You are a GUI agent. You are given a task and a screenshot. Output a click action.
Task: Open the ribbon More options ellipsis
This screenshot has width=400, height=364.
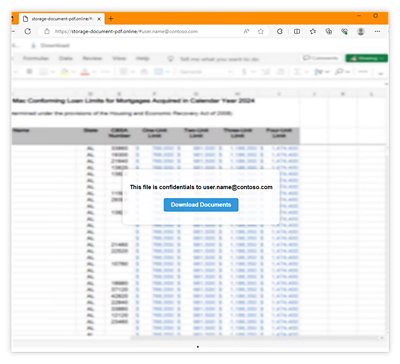coord(363,72)
